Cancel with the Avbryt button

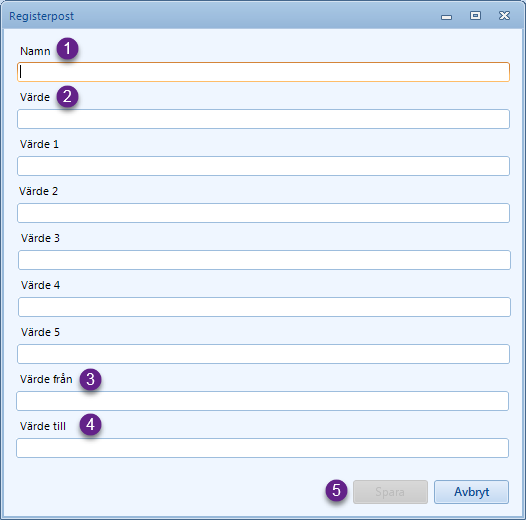click(x=471, y=492)
